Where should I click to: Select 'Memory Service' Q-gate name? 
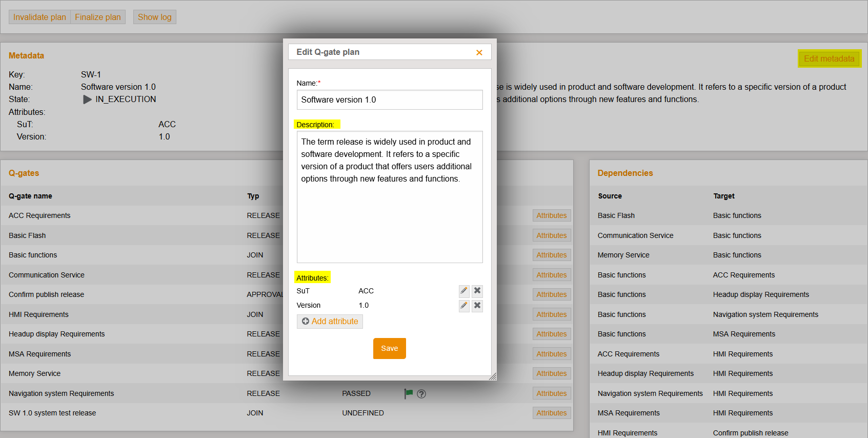[34, 373]
